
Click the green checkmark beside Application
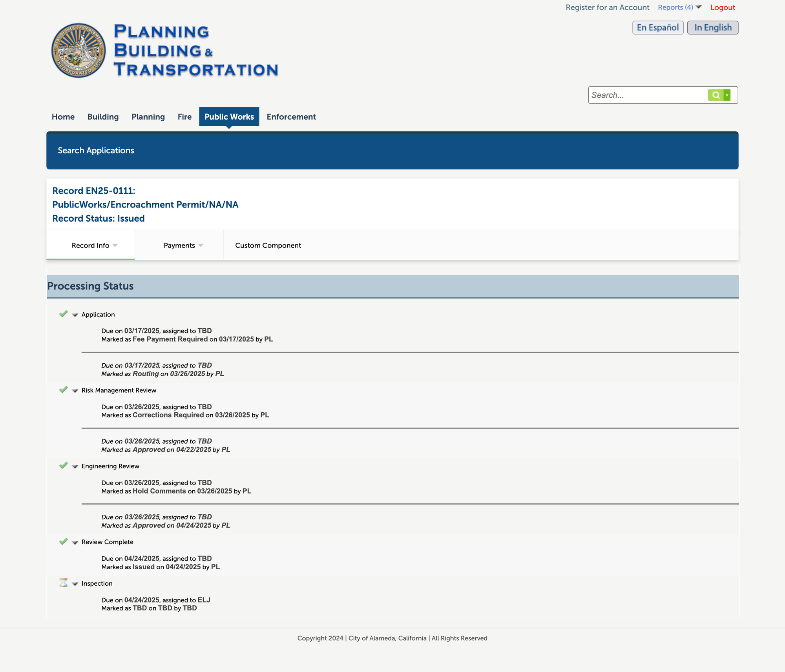[63, 314]
